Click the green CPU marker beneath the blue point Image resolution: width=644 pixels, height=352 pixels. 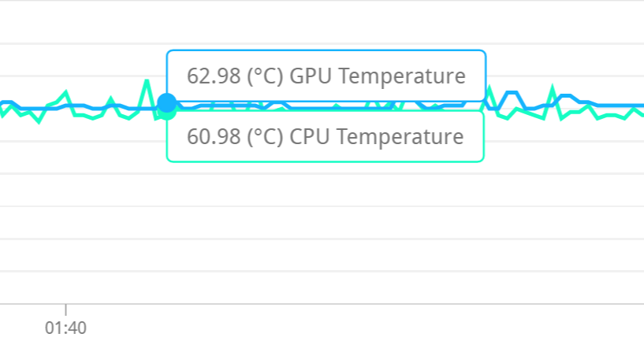click(166, 112)
